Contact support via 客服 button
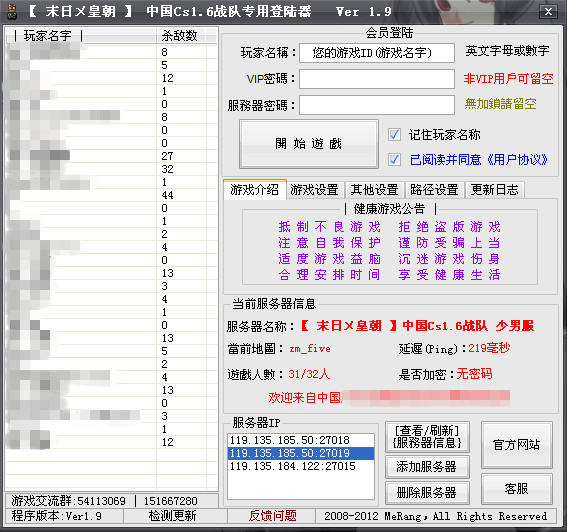 pyautogui.click(x=516, y=489)
